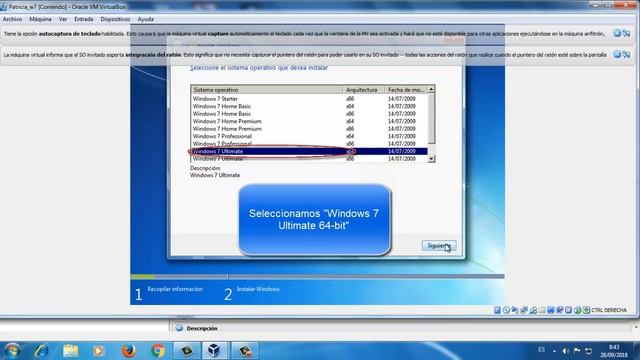Select Windows 7 Home Basic x86 row
Image resolution: width=640 pixels, height=360 pixels.
click(309, 114)
